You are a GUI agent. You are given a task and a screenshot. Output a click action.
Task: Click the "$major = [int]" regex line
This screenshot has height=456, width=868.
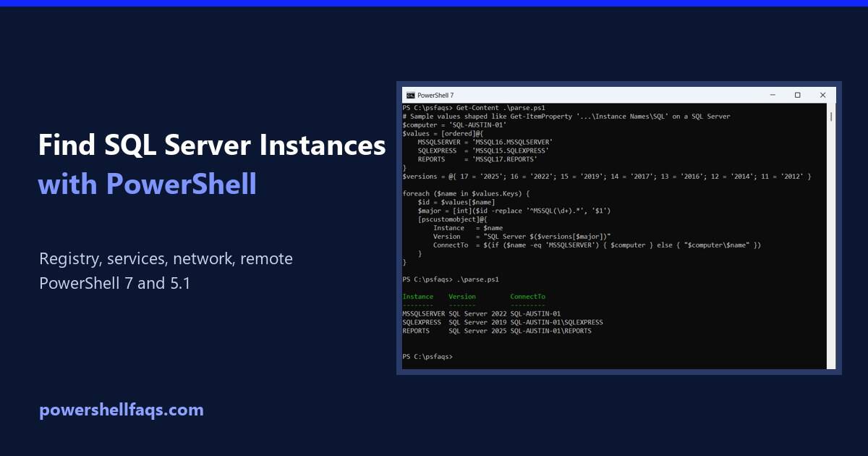click(514, 211)
